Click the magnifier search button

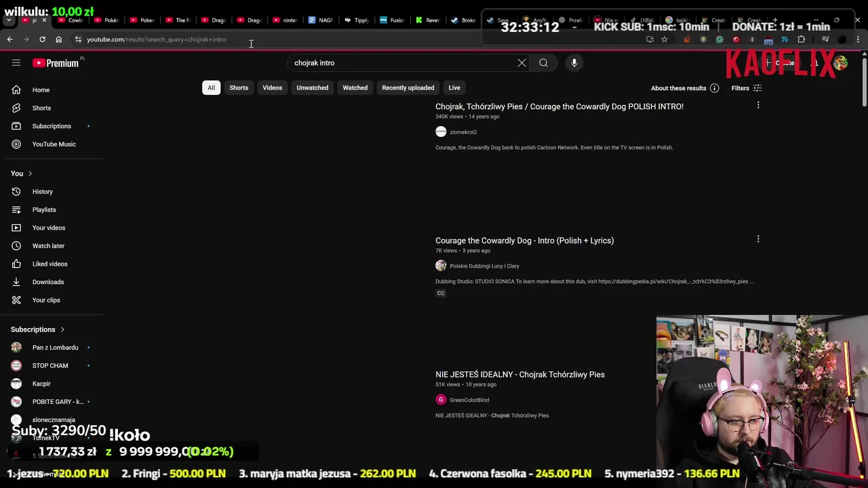[543, 63]
